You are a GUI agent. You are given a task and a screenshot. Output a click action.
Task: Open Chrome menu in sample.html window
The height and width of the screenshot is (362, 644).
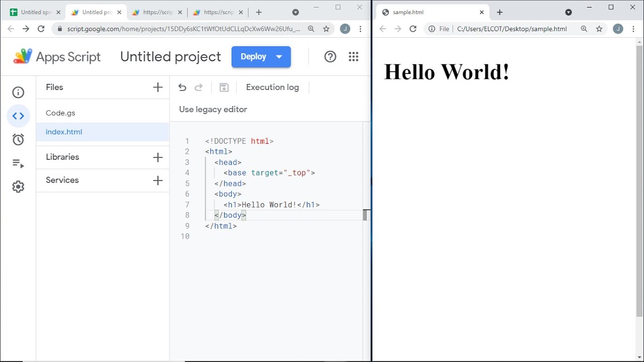(x=633, y=29)
